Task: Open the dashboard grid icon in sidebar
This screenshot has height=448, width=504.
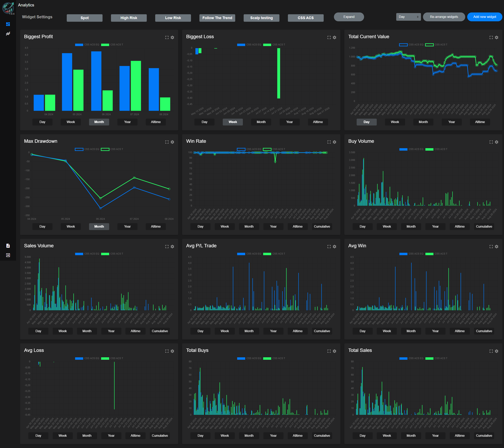Action: 8,24
